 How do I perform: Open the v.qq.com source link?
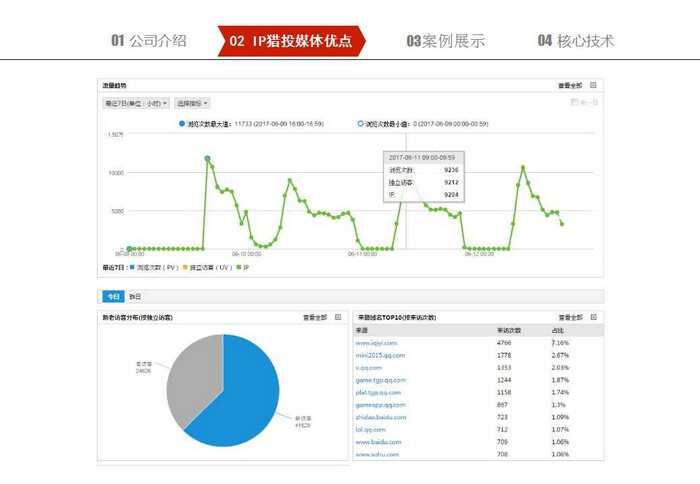pos(369,368)
